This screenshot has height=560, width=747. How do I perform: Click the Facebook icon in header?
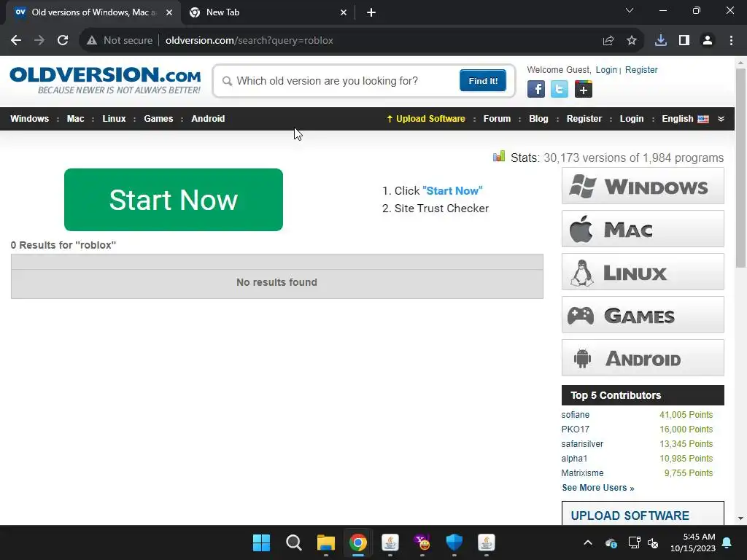pos(536,89)
